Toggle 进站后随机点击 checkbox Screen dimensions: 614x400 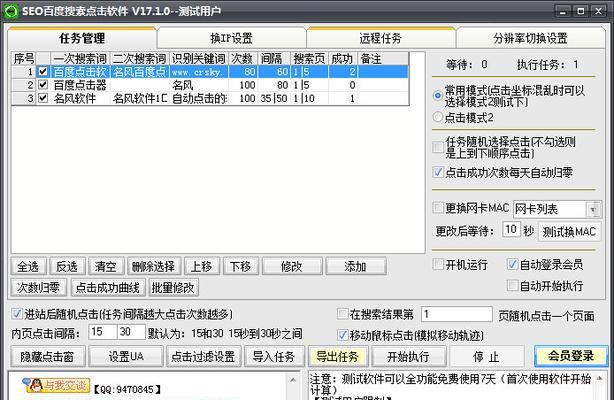point(16,314)
